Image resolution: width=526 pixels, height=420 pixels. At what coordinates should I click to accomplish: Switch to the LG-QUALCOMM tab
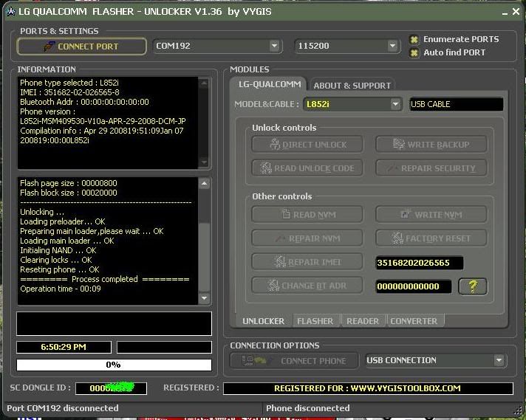pyautogui.click(x=270, y=84)
